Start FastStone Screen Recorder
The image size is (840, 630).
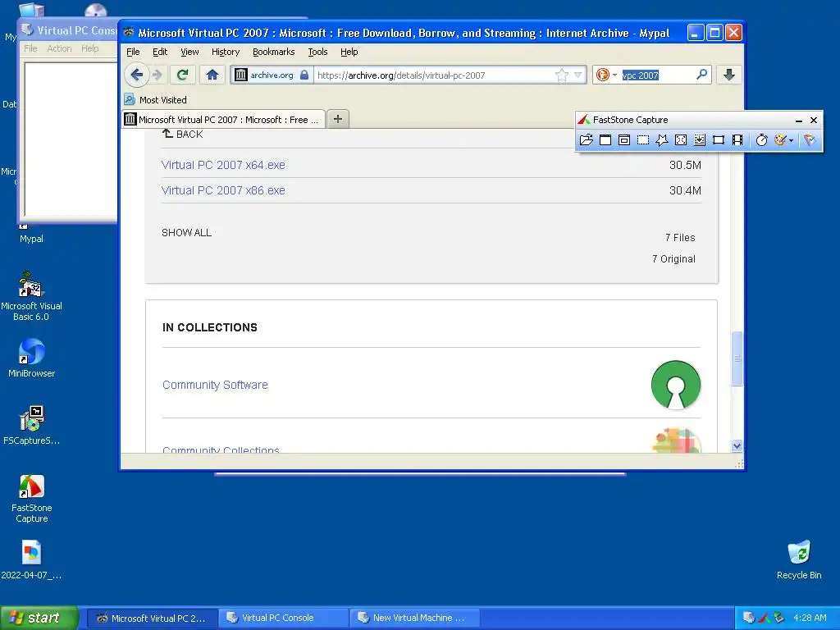tap(737, 139)
